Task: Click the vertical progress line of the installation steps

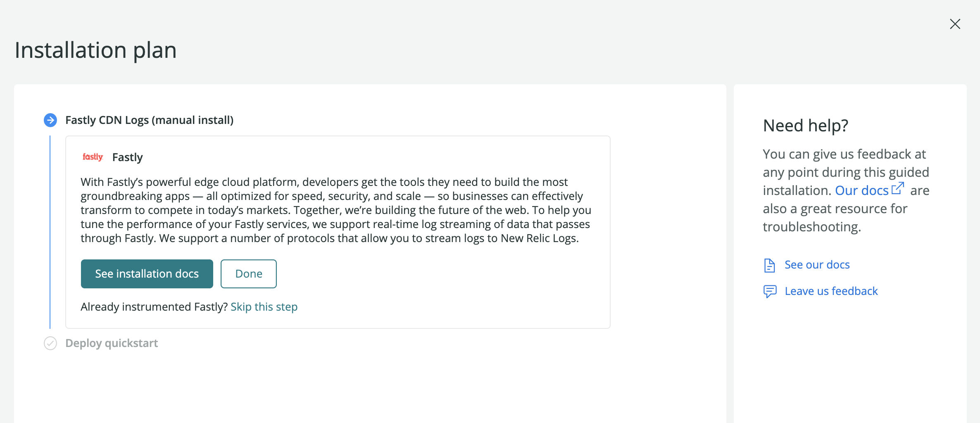Action: click(x=50, y=231)
